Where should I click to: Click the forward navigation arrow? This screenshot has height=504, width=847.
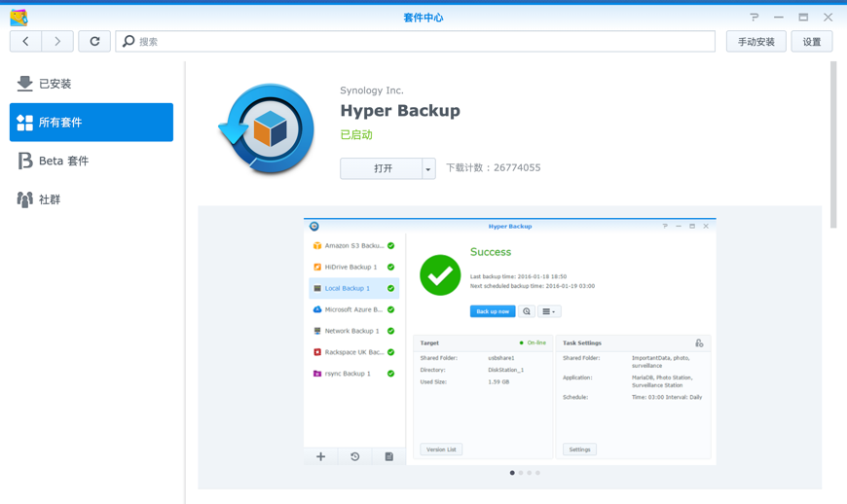[57, 42]
